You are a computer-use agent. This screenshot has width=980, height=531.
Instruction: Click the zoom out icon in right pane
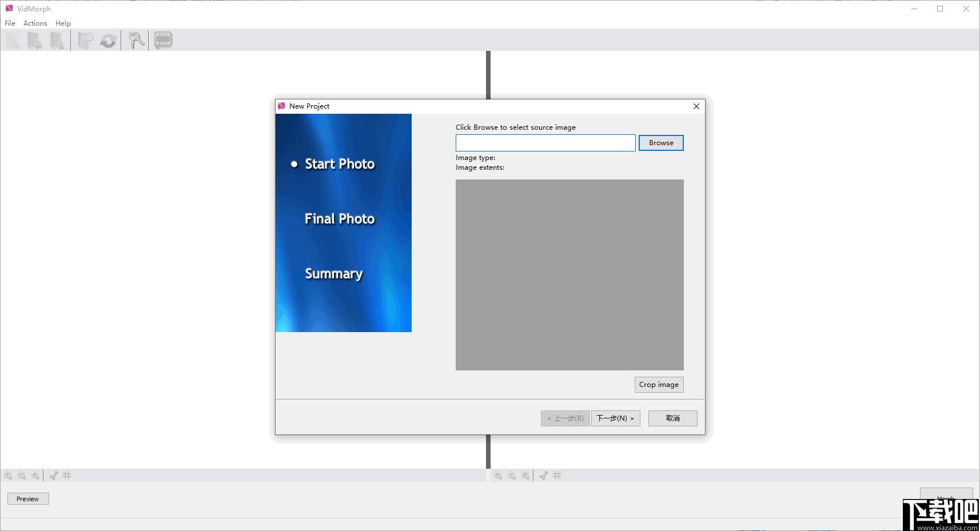(512, 476)
